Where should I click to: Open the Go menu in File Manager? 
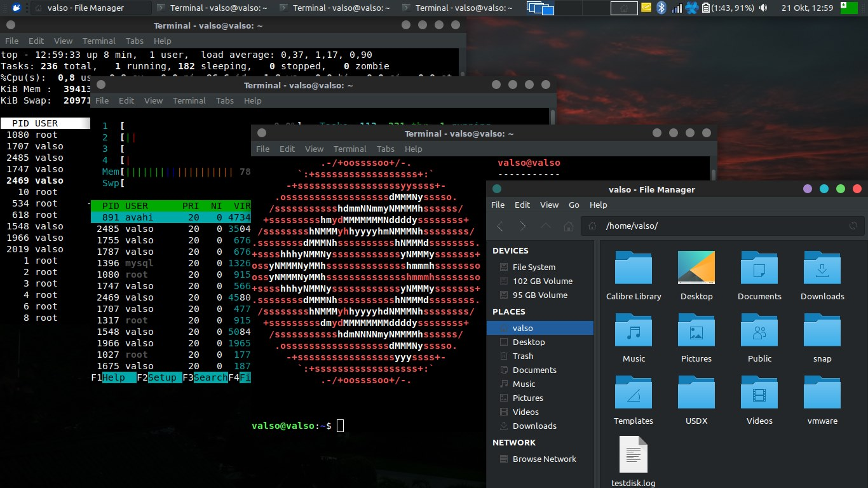pos(574,205)
